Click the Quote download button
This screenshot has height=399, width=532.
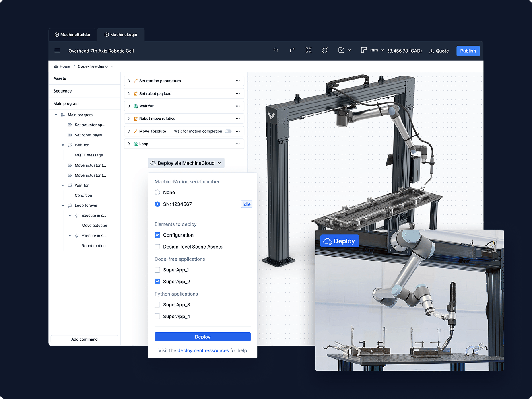pyautogui.click(x=439, y=51)
